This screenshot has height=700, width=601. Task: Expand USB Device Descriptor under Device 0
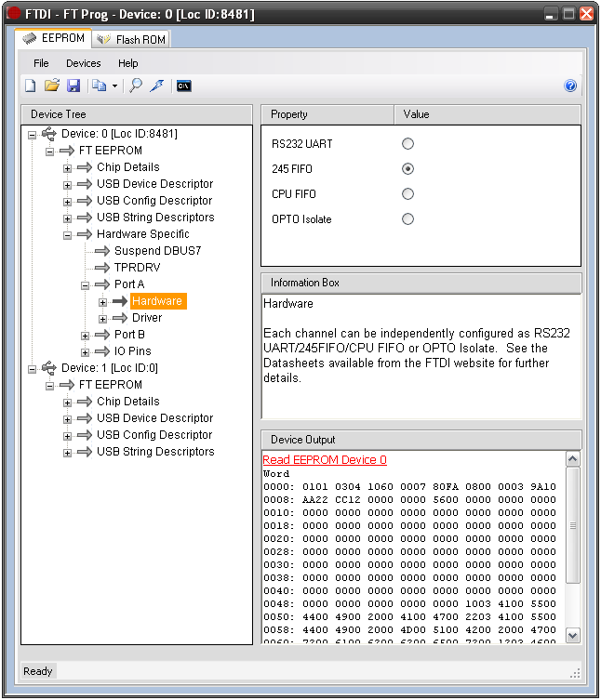click(67, 185)
